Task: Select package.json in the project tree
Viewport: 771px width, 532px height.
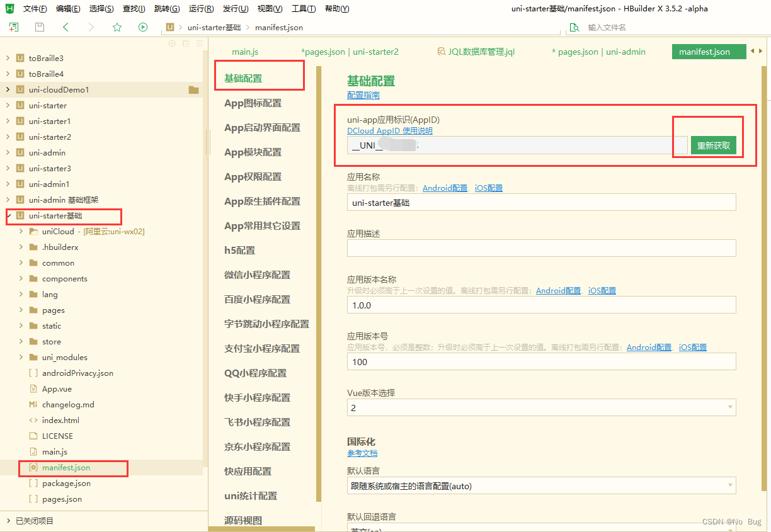Action: coord(66,484)
